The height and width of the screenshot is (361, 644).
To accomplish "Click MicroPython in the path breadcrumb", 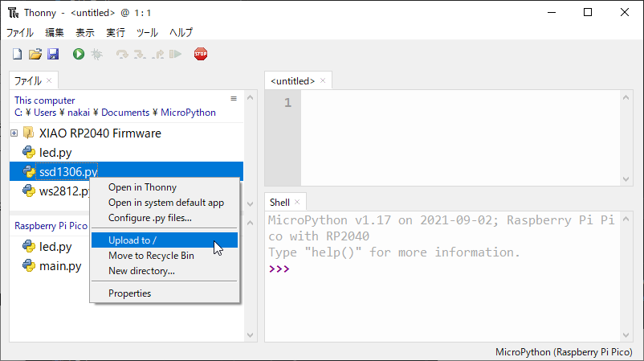I will pos(188,113).
